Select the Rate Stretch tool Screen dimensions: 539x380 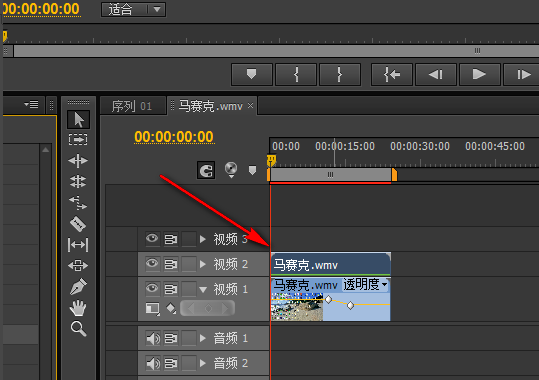point(78,203)
